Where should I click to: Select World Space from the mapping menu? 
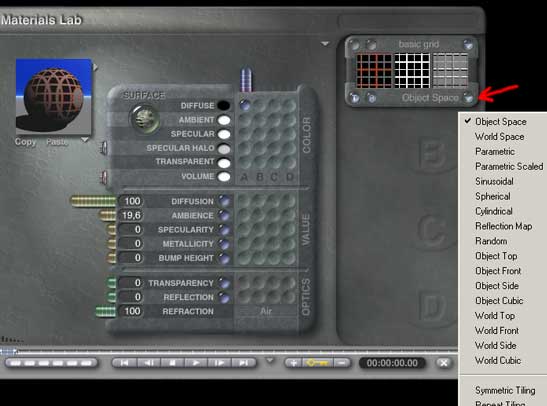[x=499, y=137]
